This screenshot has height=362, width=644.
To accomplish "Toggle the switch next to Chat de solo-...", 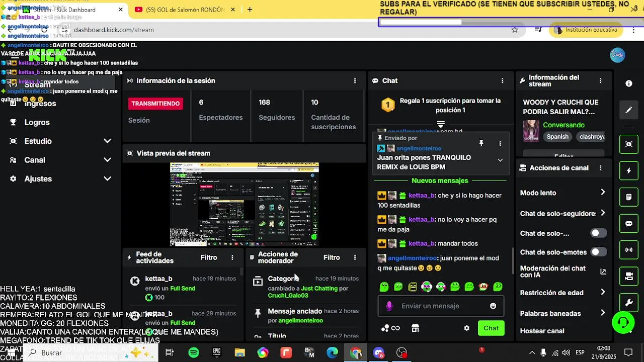I will (x=598, y=233).
